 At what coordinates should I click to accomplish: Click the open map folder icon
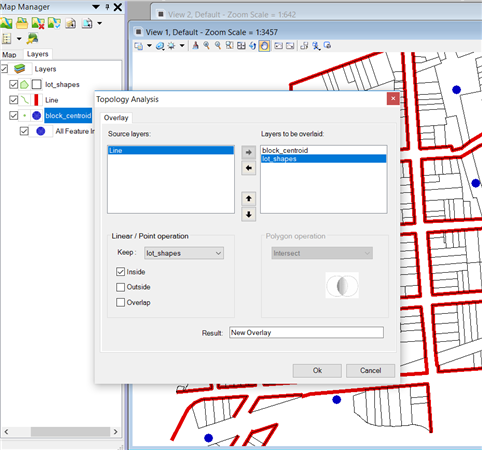pos(22,23)
